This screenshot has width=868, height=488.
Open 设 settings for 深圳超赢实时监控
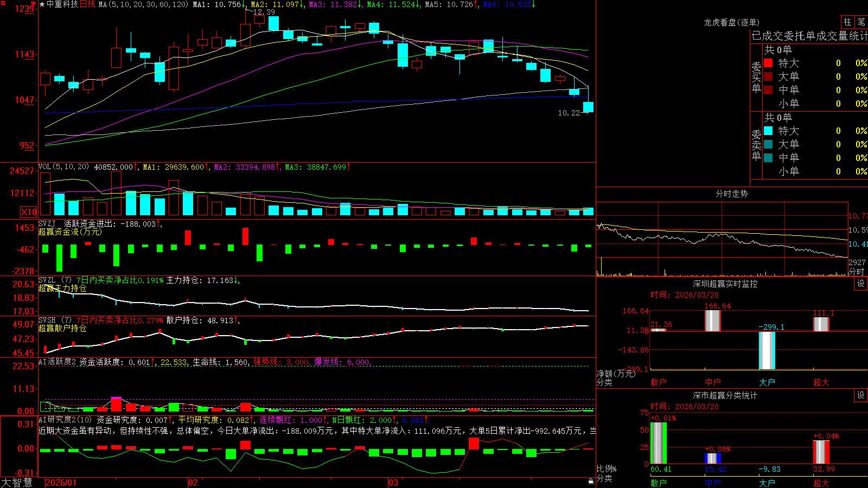861,284
